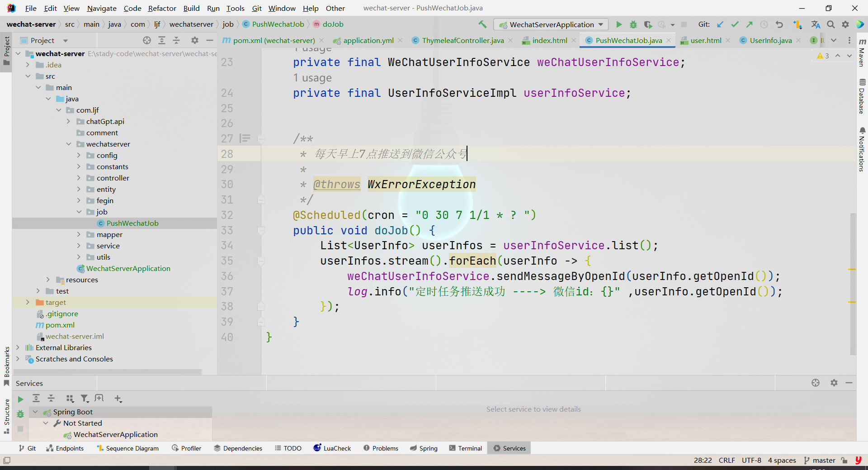868x470 pixels.
Task: Expand the config package
Action: point(79,155)
